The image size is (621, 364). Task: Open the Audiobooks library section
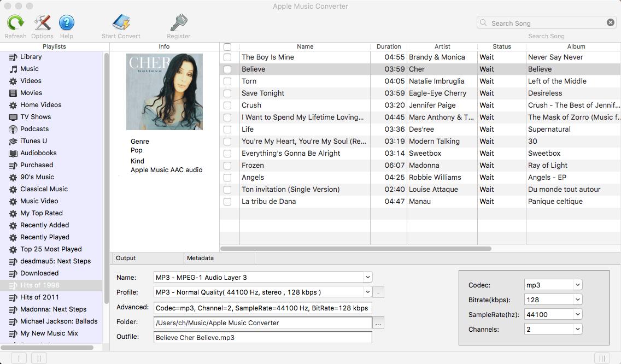pos(38,153)
